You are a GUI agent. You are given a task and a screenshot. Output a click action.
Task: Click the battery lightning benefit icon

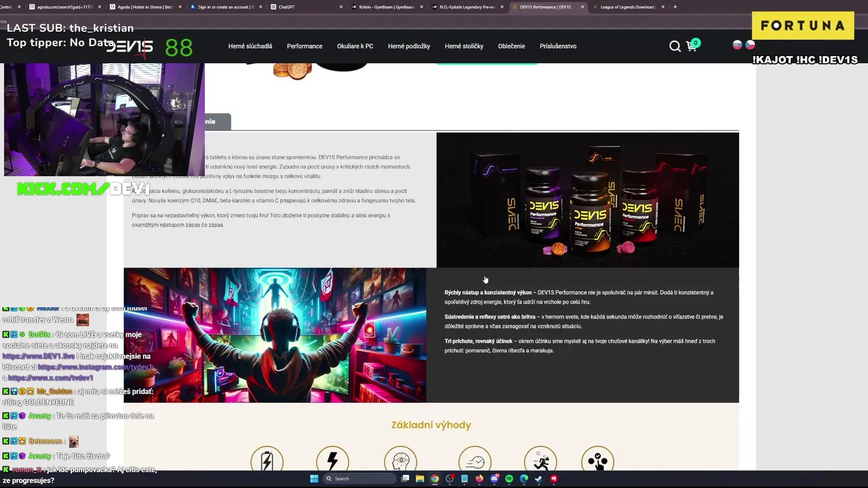267,461
